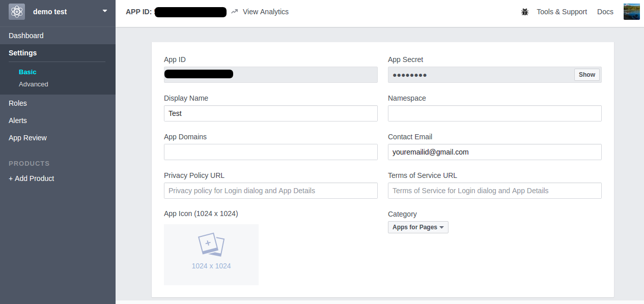Image resolution: width=644 pixels, height=304 pixels.
Task: Open Tools & Support menu
Action: pos(562,12)
